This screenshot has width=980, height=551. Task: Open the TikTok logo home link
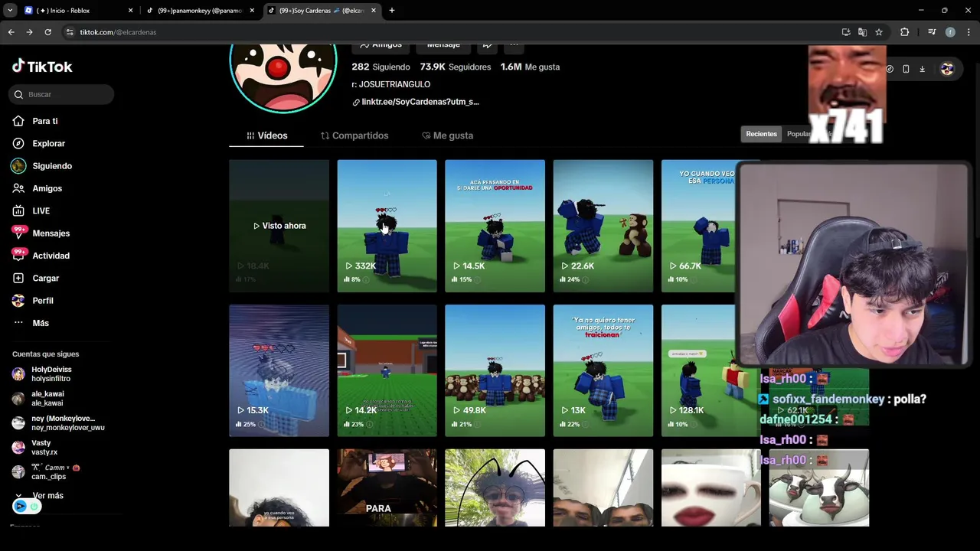tap(42, 67)
